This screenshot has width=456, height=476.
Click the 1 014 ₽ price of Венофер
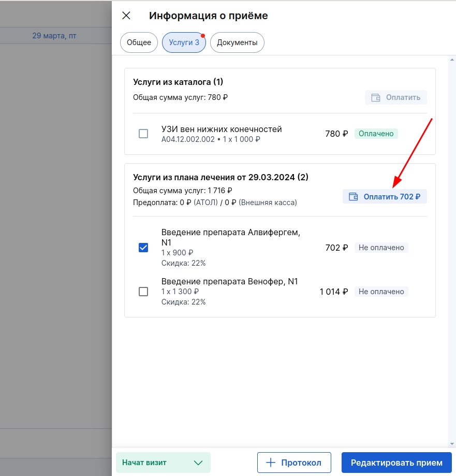click(x=334, y=292)
